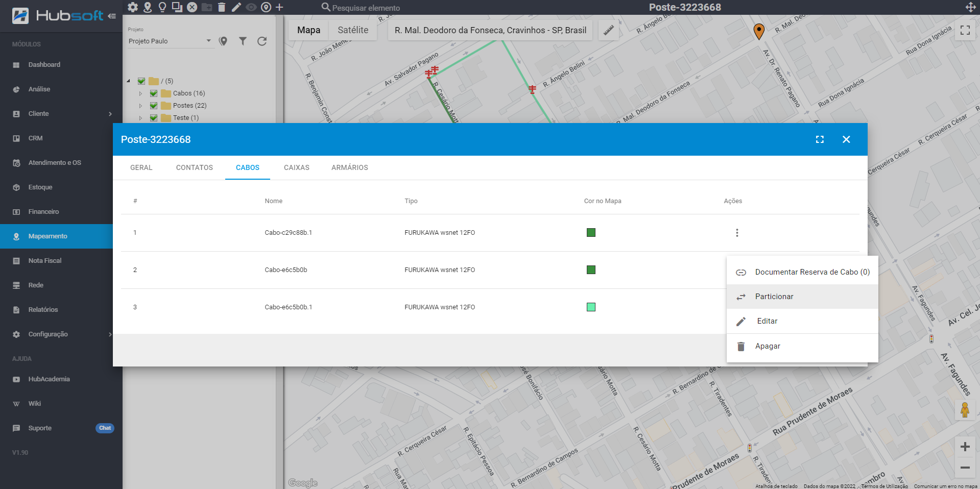Expand the Poste-3223668 dialog to fullscreen

pyautogui.click(x=820, y=139)
